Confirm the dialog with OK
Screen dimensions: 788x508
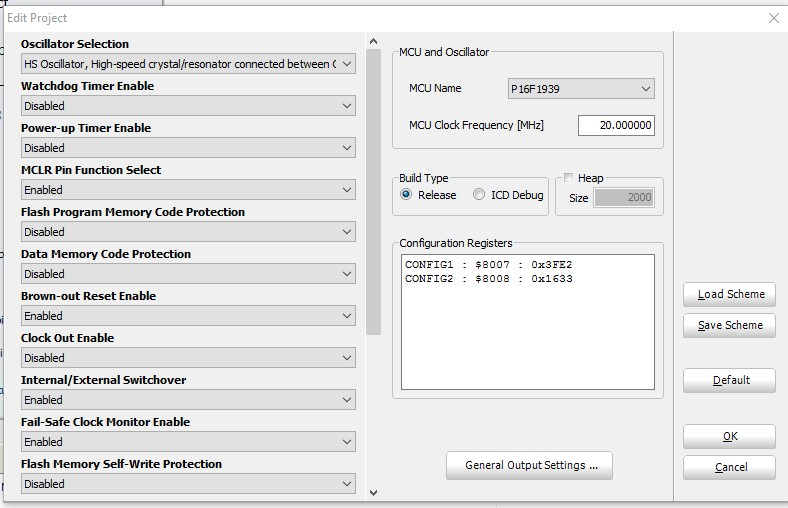729,436
